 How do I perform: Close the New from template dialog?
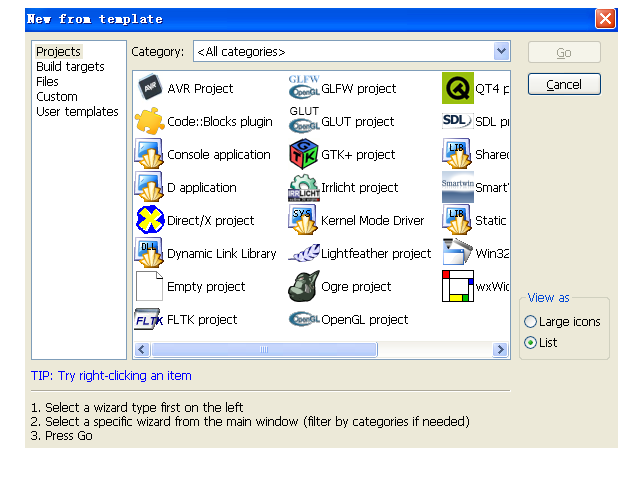(x=605, y=19)
